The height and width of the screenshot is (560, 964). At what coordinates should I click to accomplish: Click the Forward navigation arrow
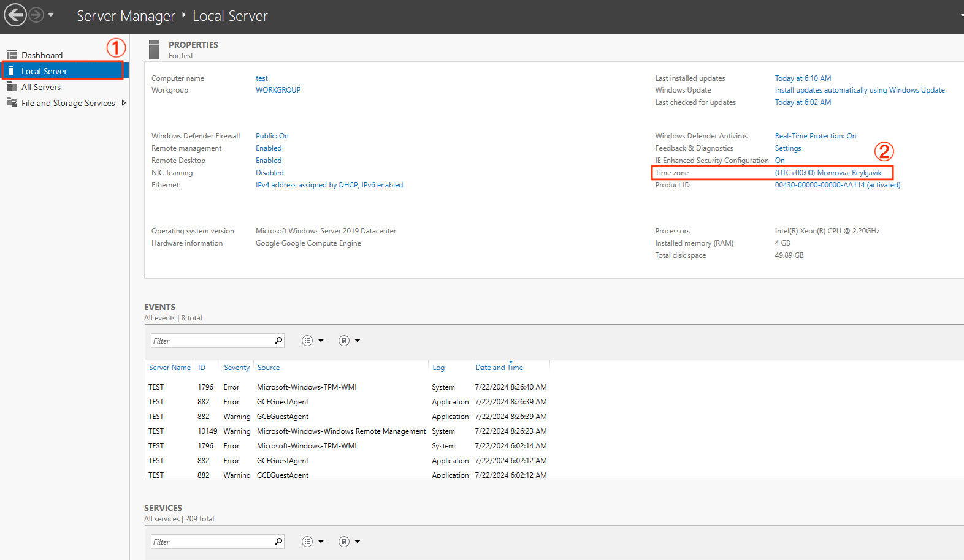36,15
